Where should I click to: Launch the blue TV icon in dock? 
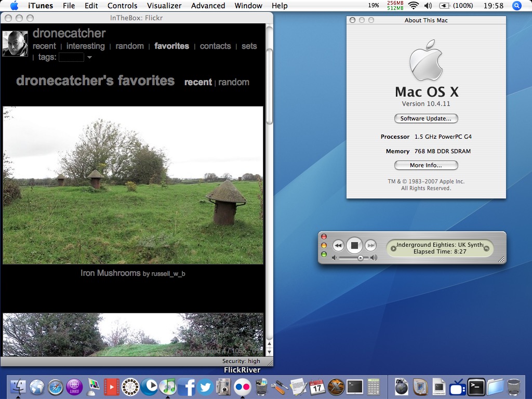[457, 387]
